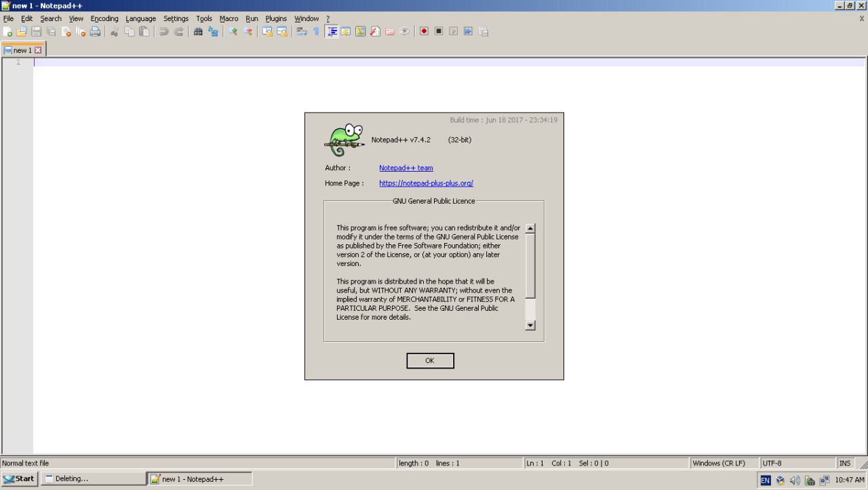Open the Search menu
The width and height of the screenshot is (868, 490).
click(x=51, y=18)
